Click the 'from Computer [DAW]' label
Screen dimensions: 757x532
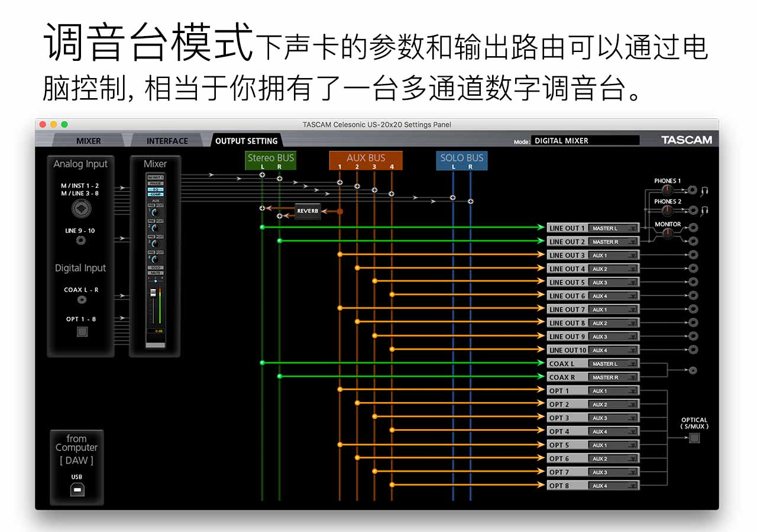(77, 449)
